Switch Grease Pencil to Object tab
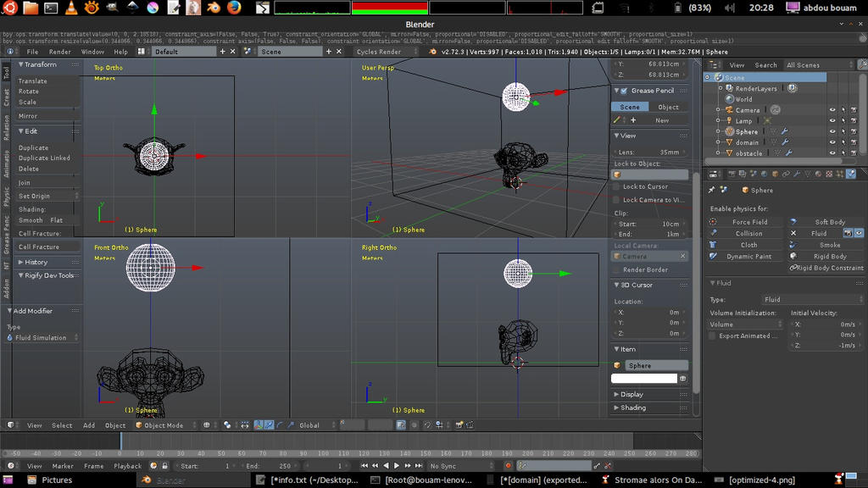 coord(668,107)
